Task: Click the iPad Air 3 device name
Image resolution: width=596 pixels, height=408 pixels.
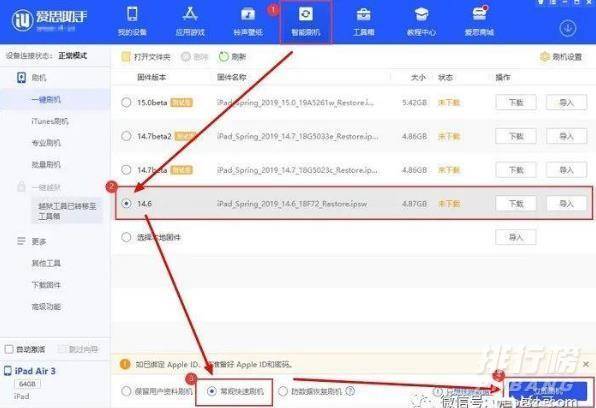Action: click(x=35, y=371)
